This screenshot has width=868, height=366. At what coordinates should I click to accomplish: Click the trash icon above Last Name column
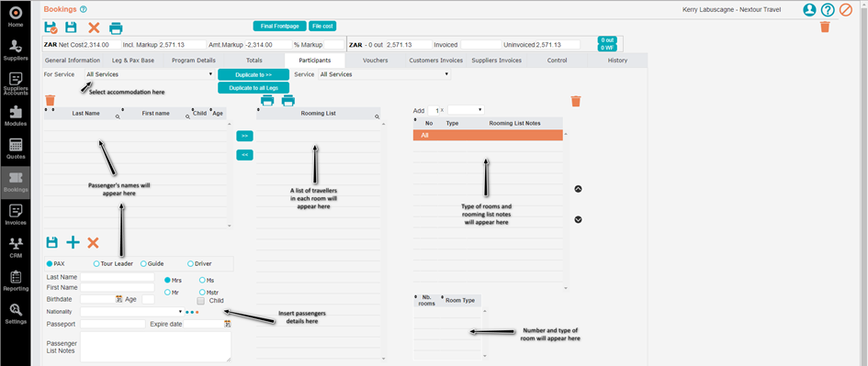coord(51,100)
